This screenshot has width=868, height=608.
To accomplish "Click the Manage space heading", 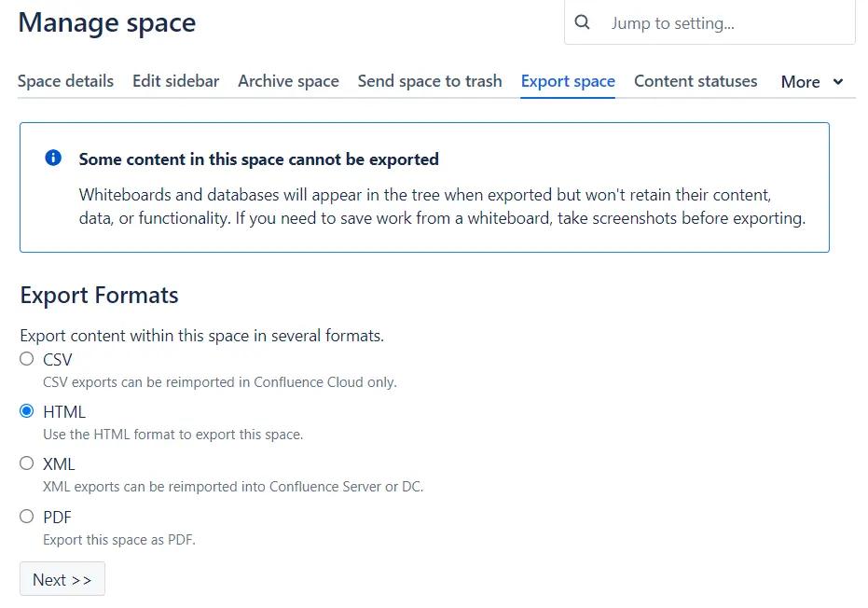I will [106, 22].
